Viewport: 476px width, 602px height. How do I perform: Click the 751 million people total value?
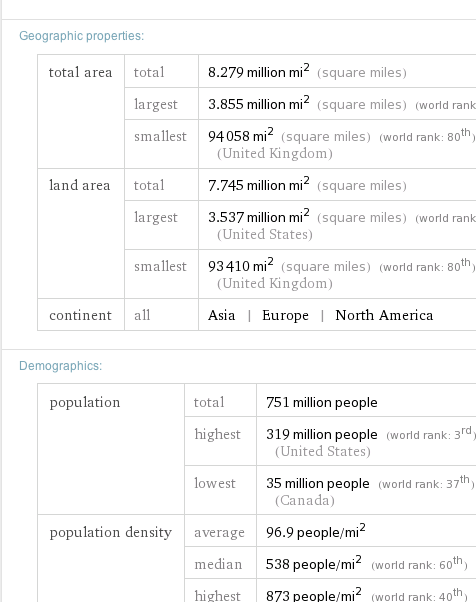(322, 402)
